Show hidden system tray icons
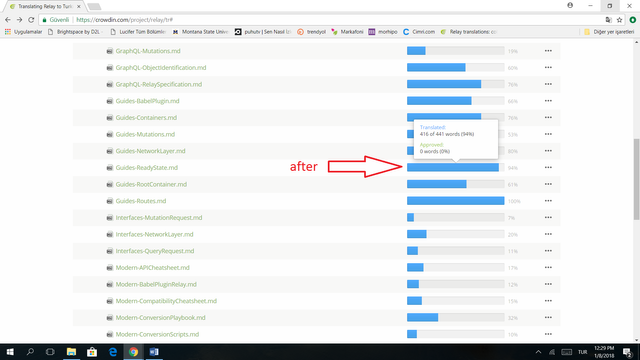The width and height of the screenshot is (640, 360). point(538,352)
